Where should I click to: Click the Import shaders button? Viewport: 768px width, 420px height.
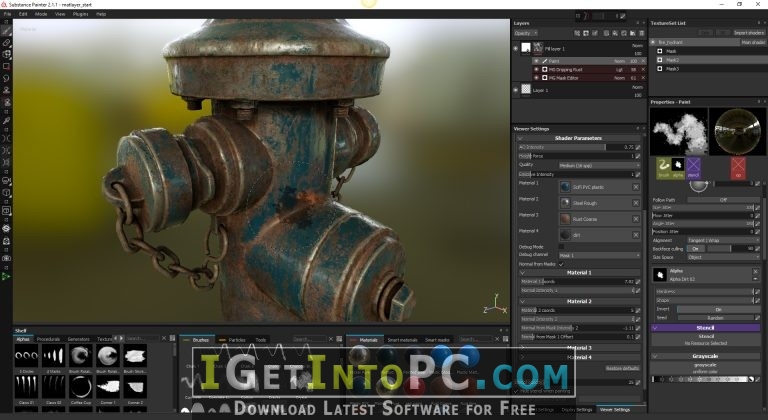click(x=748, y=32)
